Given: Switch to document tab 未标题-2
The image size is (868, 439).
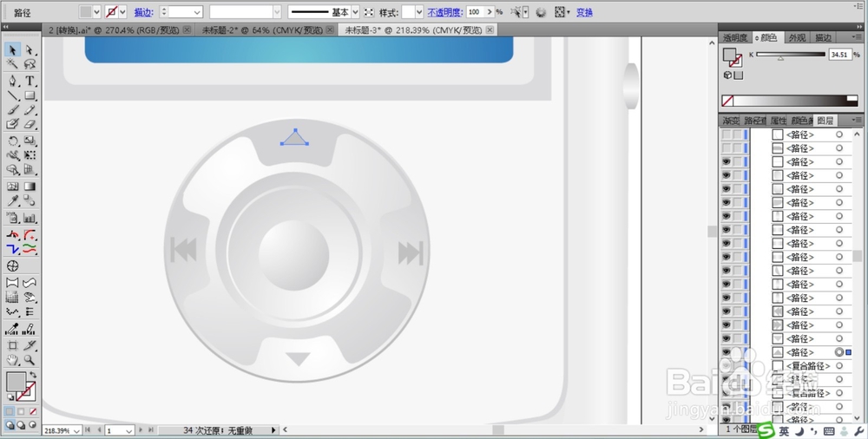Looking at the screenshot, I should click(x=262, y=29).
